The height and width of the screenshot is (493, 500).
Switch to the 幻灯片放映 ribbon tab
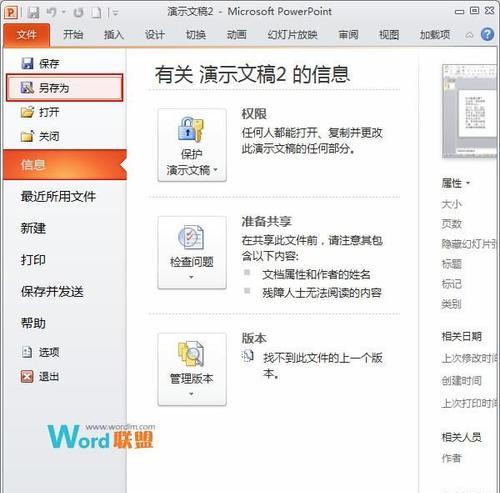click(292, 34)
